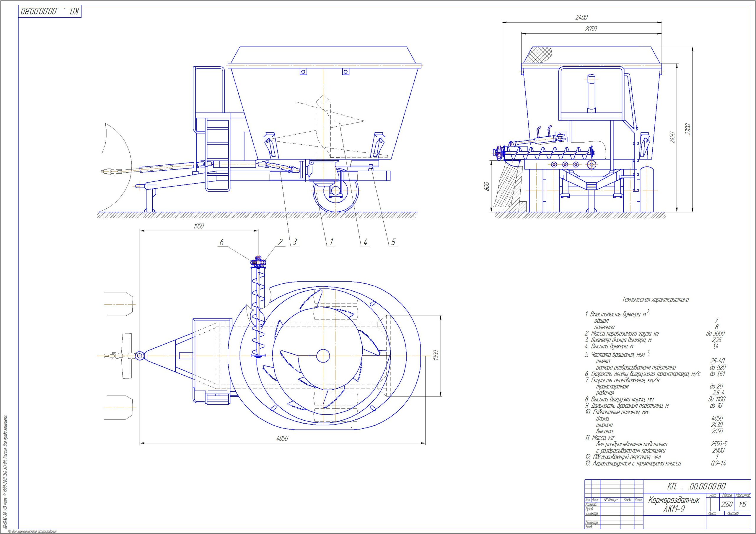Click the "2400" width dimension
The image size is (756, 534).
(x=581, y=17)
